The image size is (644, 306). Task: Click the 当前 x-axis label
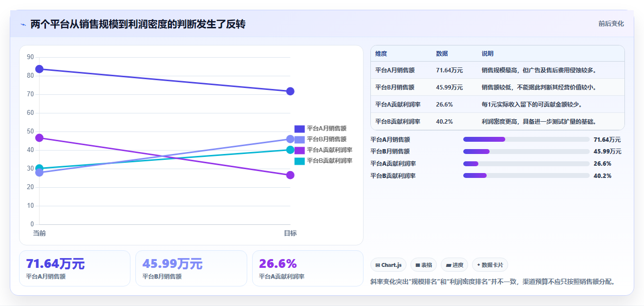tap(40, 233)
